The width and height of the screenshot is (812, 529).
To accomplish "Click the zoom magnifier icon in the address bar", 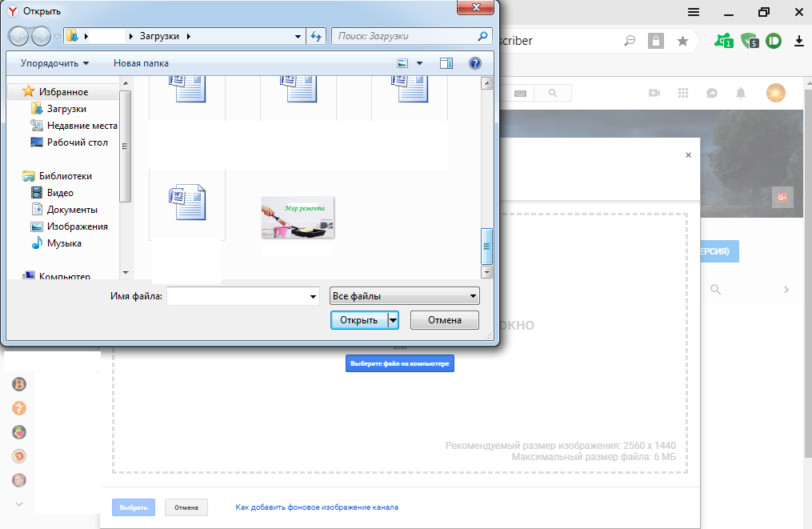I will pyautogui.click(x=630, y=41).
